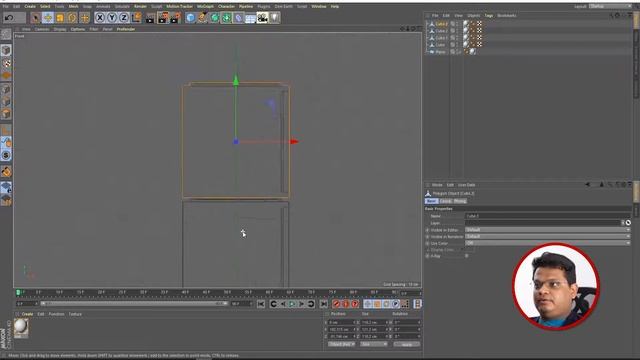
Task: Open the Render menu
Action: (140, 7)
